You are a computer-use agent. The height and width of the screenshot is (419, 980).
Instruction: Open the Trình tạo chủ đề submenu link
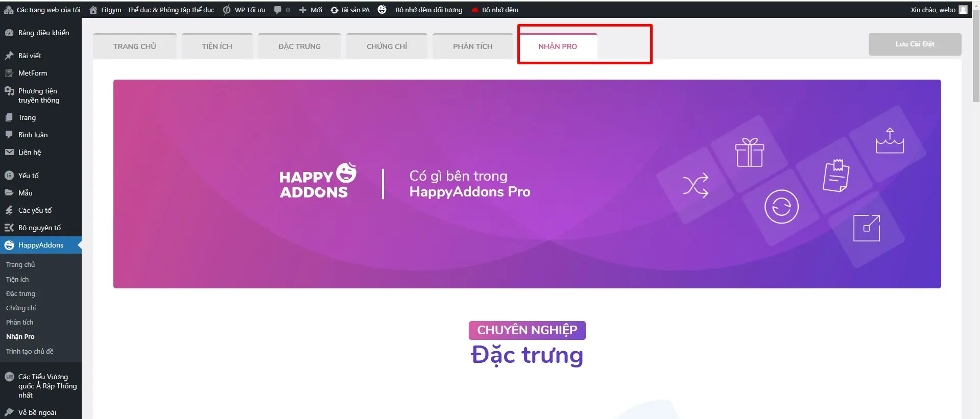click(30, 351)
